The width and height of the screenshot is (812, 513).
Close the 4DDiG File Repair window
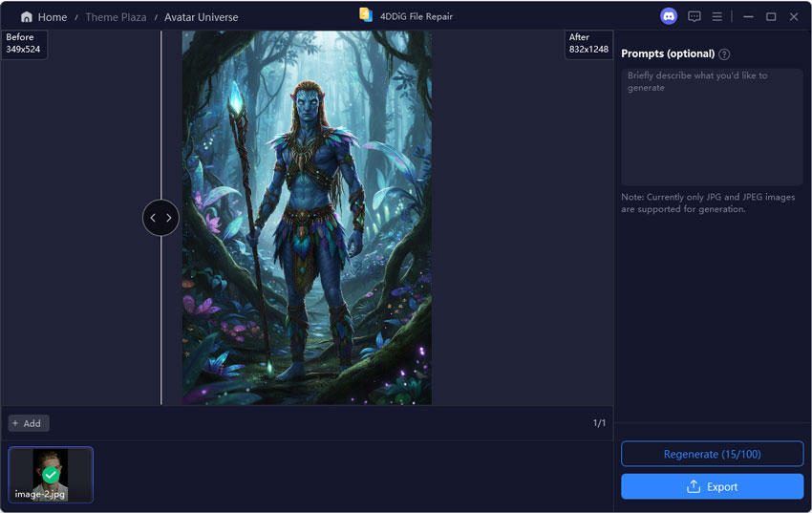(x=793, y=16)
